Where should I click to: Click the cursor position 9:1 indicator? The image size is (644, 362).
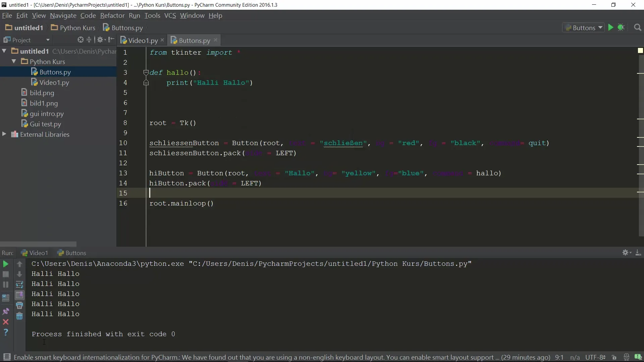559,357
